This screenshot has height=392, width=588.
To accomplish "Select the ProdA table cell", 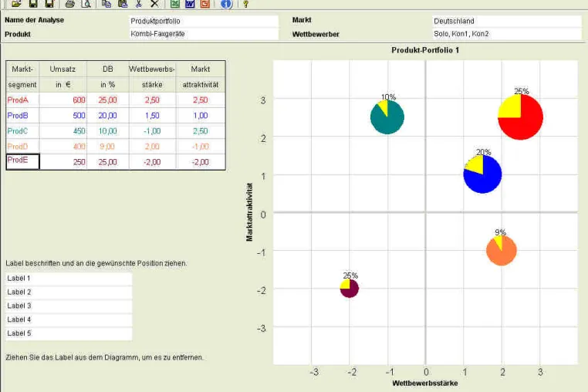I will pos(23,100).
